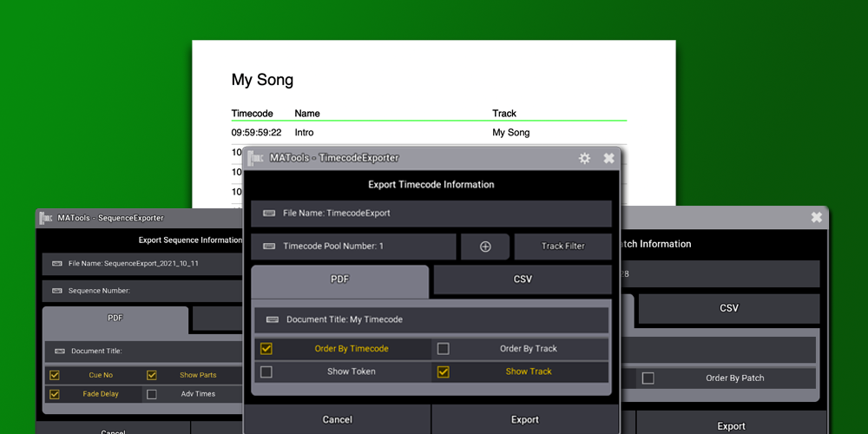Enable Adv Times checkbox in SequenceExporter
The image size is (868, 434).
click(151, 395)
